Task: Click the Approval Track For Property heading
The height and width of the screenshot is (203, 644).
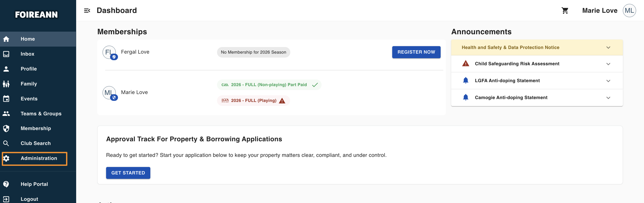Action: [194, 139]
